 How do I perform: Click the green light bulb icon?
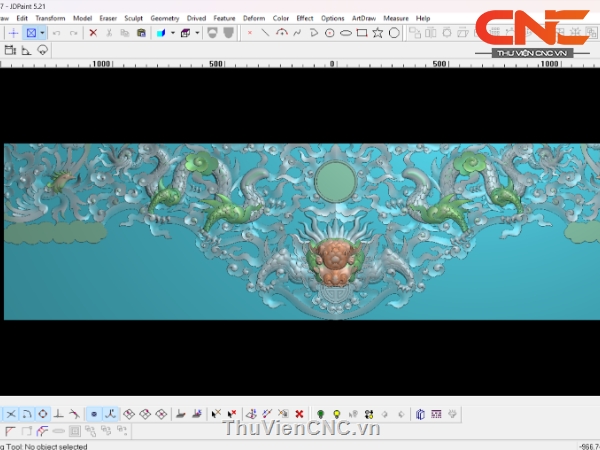tap(320, 414)
